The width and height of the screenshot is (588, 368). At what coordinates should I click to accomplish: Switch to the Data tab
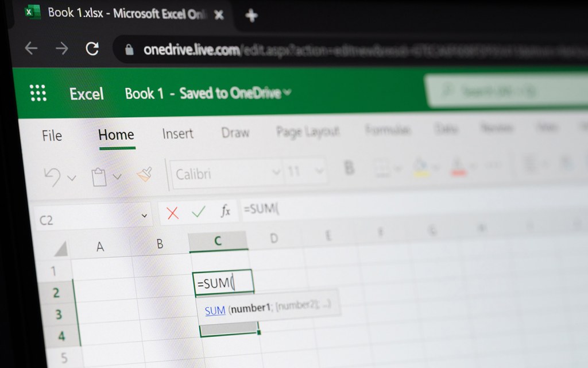(446, 129)
